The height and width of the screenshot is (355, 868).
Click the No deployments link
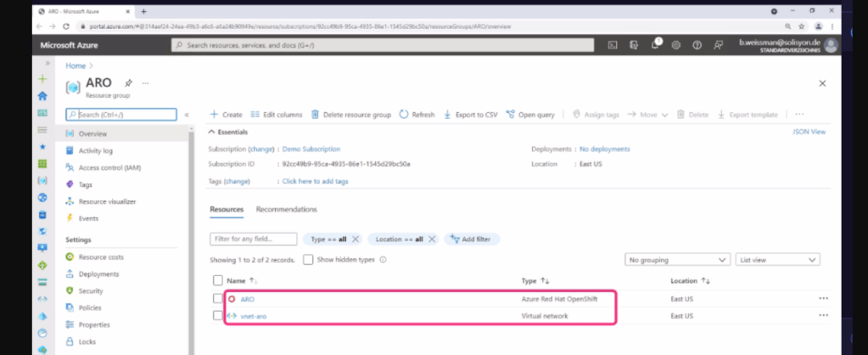tap(604, 149)
